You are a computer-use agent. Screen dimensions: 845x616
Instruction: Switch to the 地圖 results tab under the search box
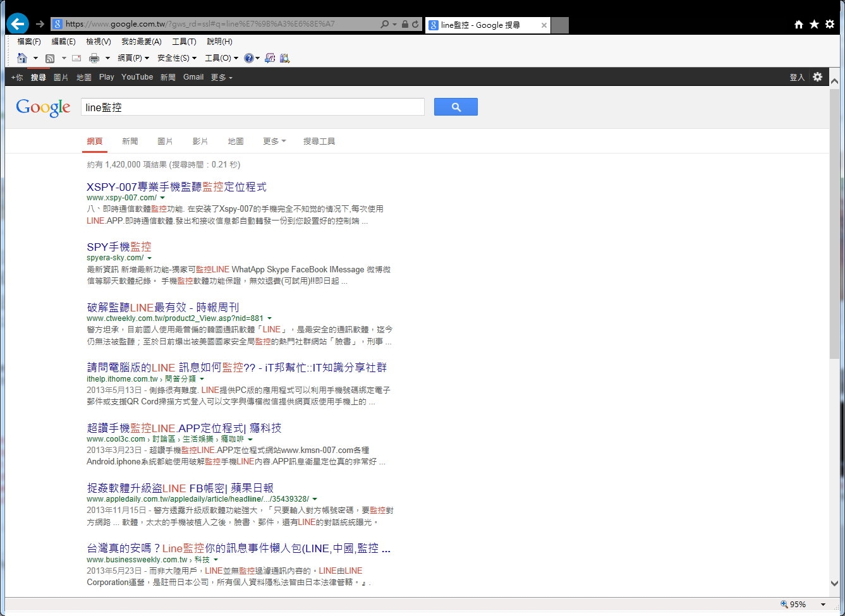236,142
